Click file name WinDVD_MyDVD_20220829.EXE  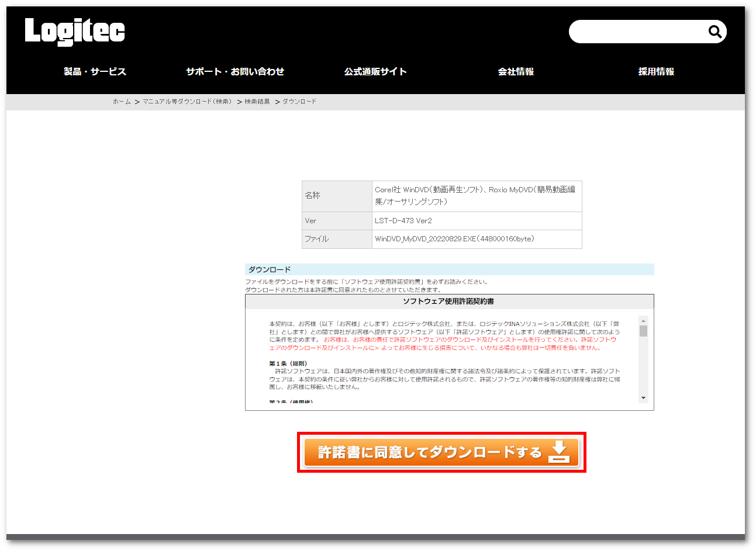click(426, 239)
